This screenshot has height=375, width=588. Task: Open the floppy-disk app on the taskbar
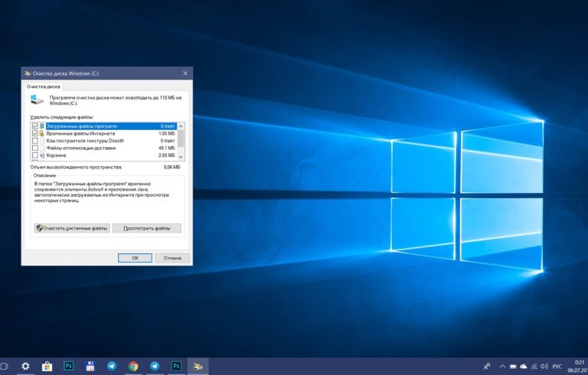(90, 366)
